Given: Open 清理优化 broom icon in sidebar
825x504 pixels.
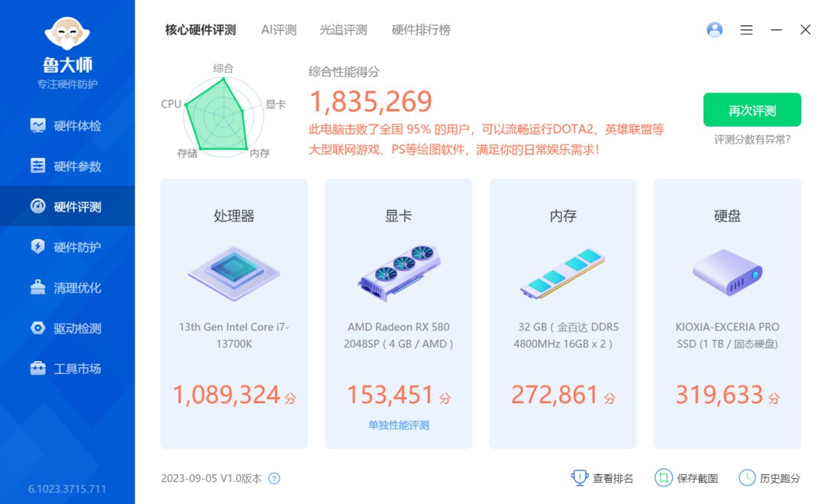Looking at the screenshot, I should [x=38, y=287].
